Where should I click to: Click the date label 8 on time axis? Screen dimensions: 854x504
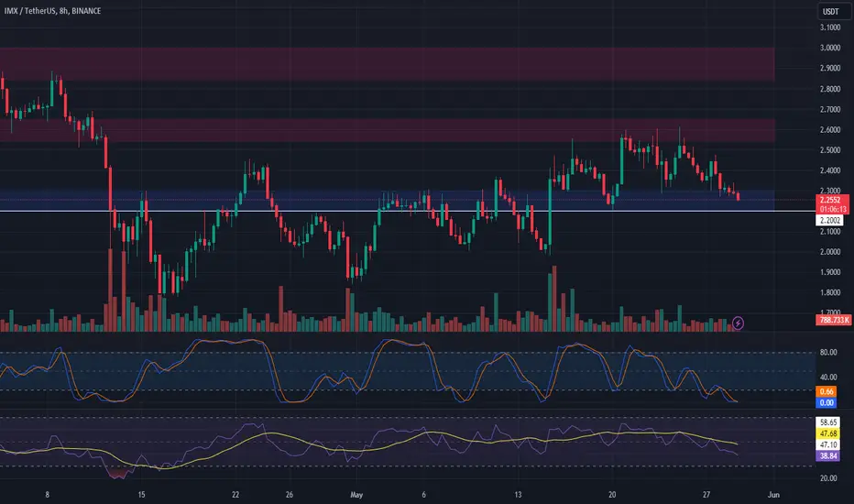tap(48, 495)
